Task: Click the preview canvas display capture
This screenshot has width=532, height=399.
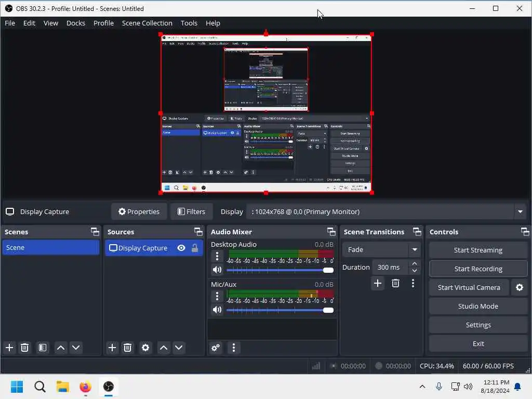Action: 266,114
